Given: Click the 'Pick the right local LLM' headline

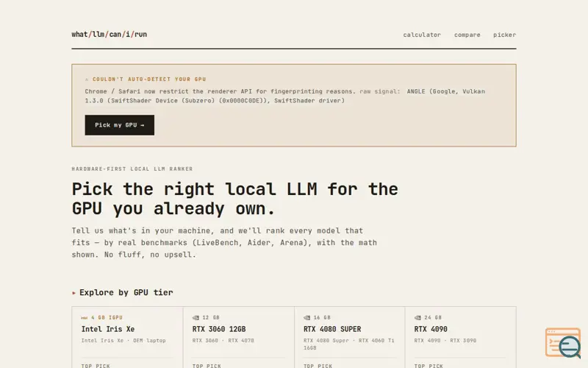Looking at the screenshot, I should 234,199.
